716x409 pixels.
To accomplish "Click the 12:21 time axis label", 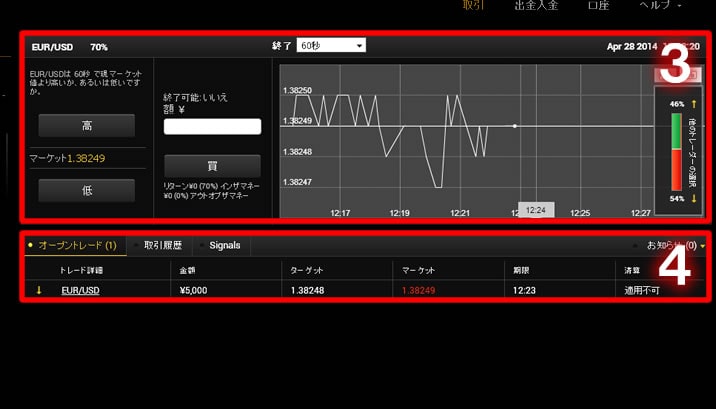I will pos(460,213).
